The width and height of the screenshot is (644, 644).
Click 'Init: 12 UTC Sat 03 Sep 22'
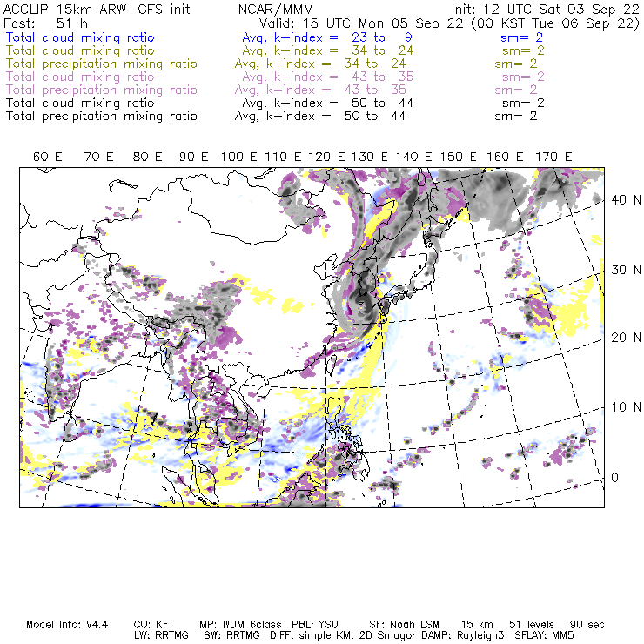tap(545, 10)
